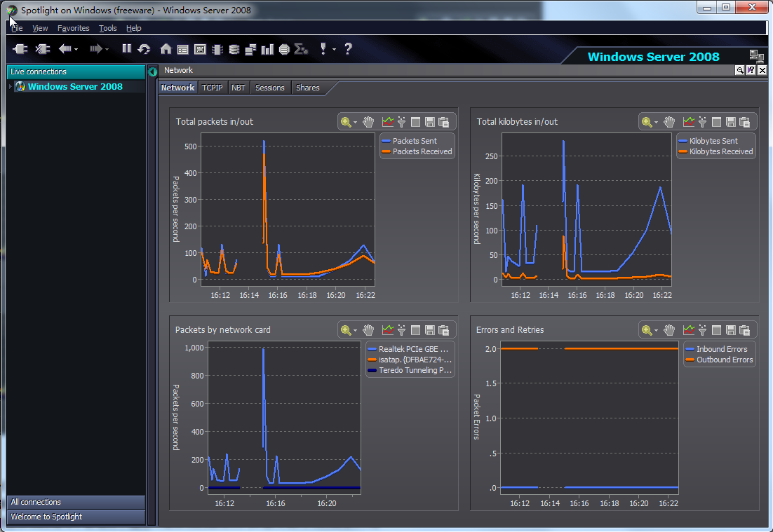The image size is (773, 532).
Task: Click the bar chart toolbar icon
Action: tap(267, 49)
